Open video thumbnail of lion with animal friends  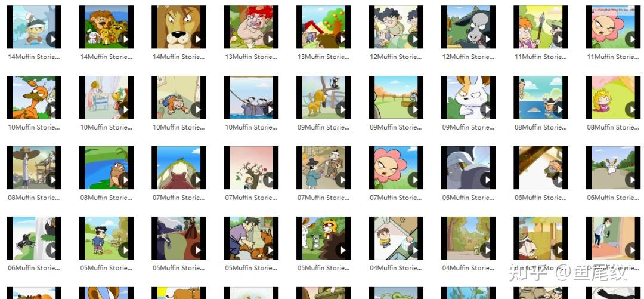point(106,27)
